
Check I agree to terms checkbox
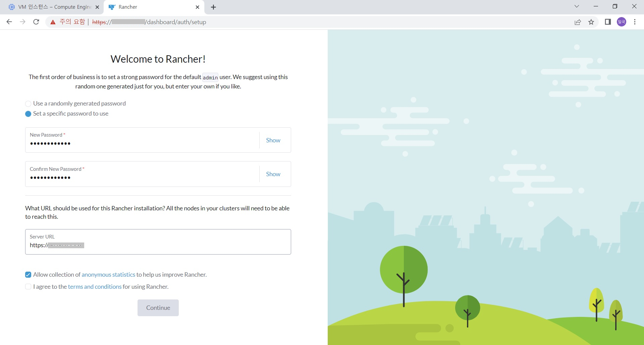tap(28, 287)
